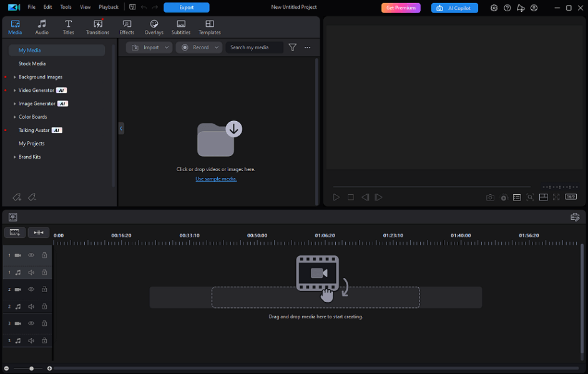The image size is (588, 374).
Task: Click the add tracks icon in timeline
Action: (15, 232)
